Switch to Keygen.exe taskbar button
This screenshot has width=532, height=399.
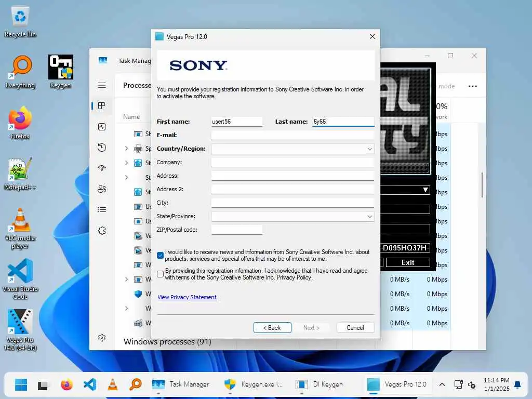click(254, 385)
